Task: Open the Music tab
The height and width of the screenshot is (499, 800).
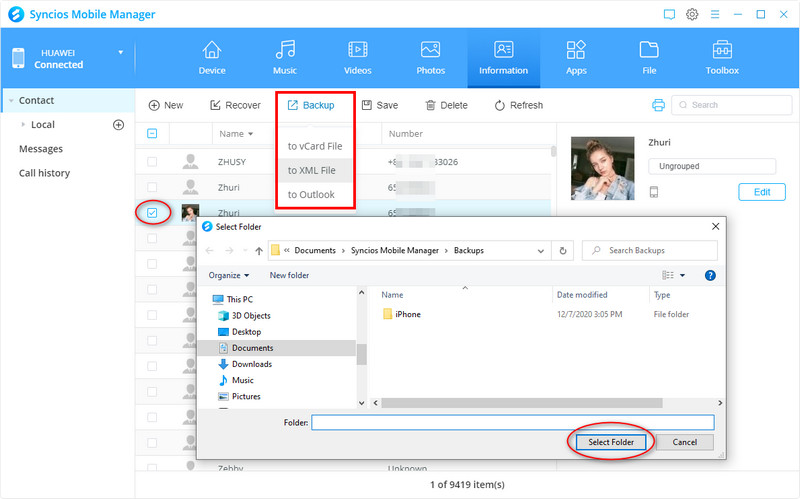Action: [285, 58]
